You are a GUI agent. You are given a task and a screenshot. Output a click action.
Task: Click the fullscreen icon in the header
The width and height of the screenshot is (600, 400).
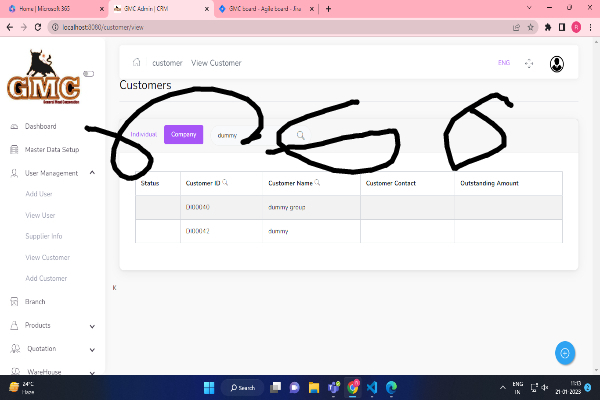point(529,63)
